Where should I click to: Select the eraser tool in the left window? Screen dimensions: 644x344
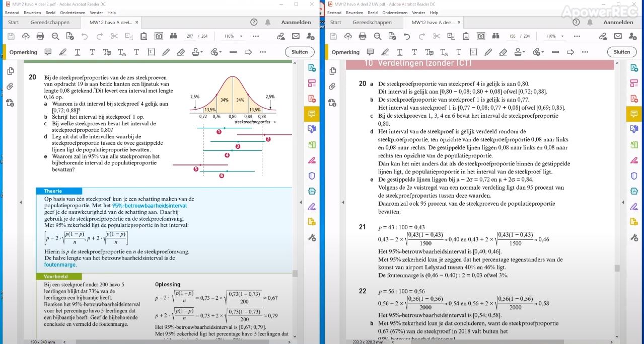point(181,52)
